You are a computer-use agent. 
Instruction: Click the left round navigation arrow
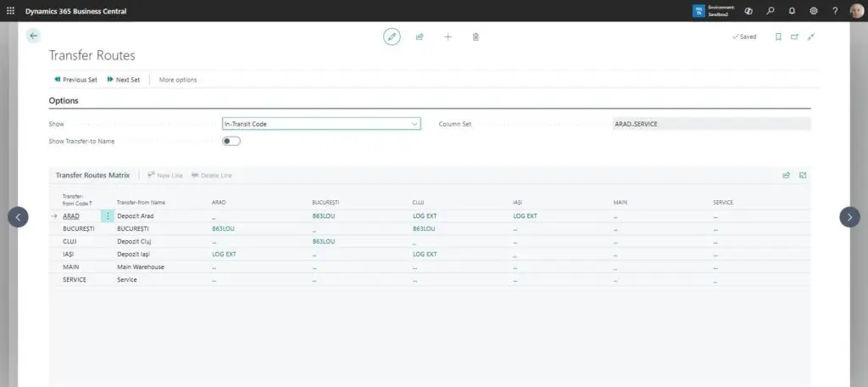pos(19,216)
